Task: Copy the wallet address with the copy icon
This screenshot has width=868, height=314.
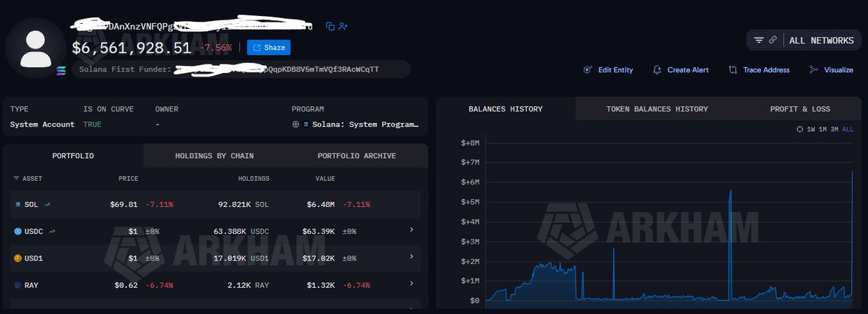Action: (x=330, y=26)
